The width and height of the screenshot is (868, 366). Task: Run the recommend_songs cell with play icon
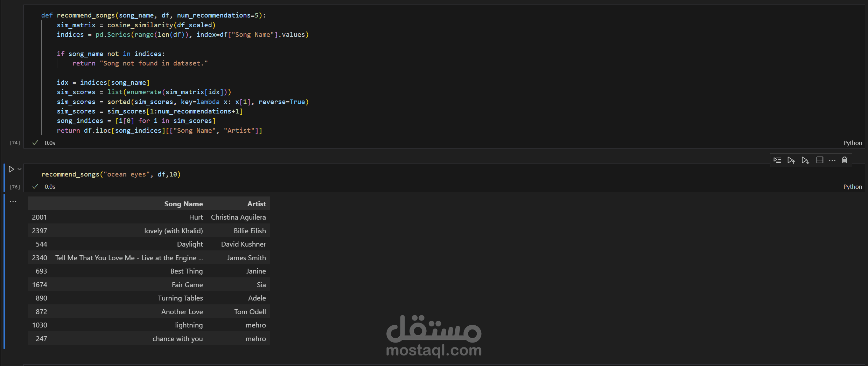[11, 169]
